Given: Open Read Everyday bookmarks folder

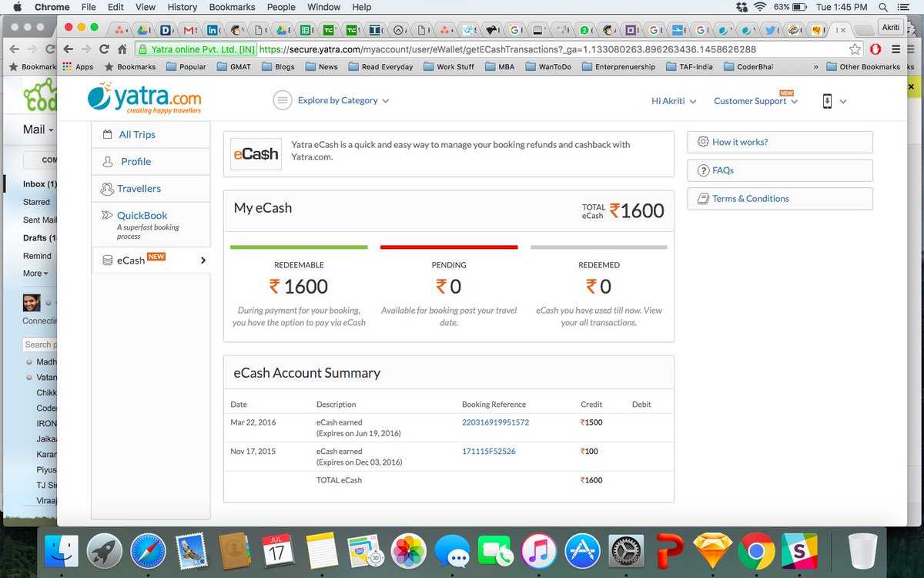Looking at the screenshot, I should (380, 67).
